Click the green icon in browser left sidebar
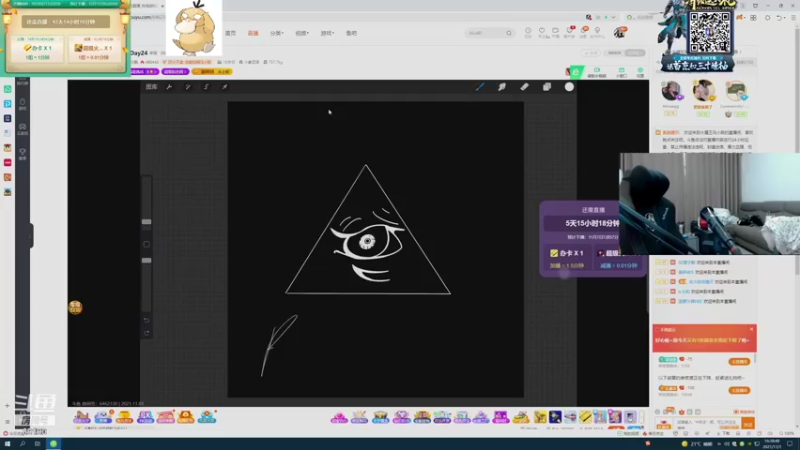 point(8,89)
